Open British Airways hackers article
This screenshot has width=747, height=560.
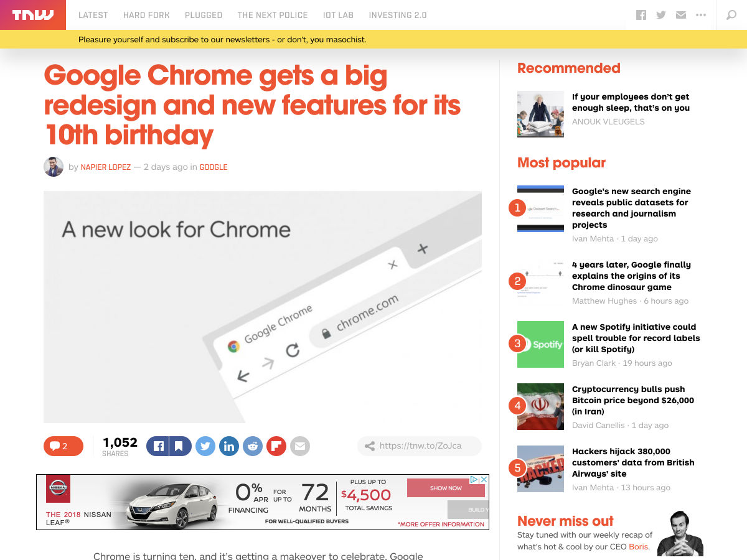[633, 462]
